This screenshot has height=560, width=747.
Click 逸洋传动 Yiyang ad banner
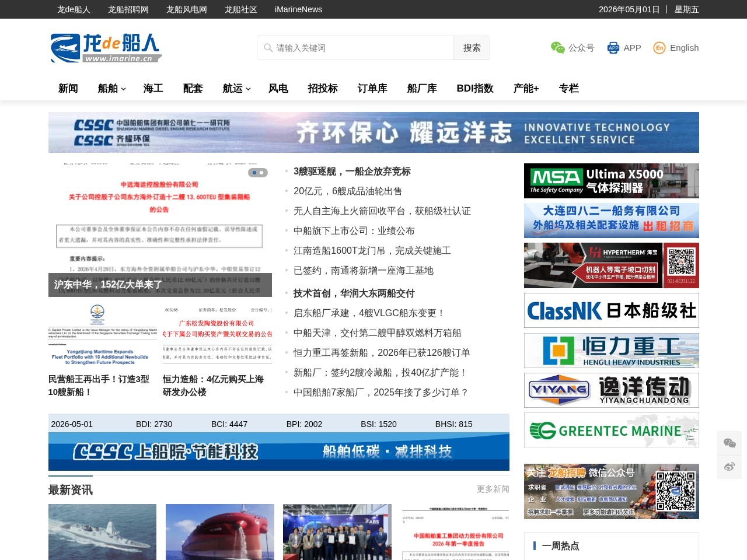point(612,390)
